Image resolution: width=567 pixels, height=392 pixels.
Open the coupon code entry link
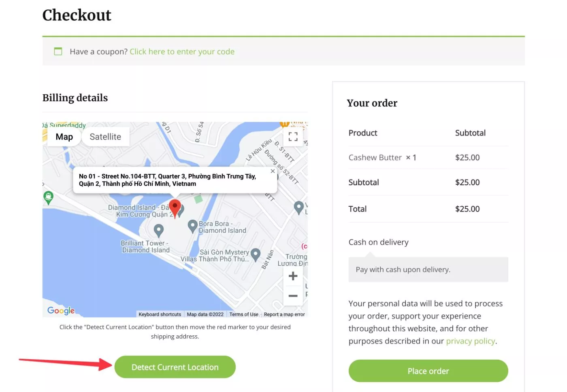(182, 51)
